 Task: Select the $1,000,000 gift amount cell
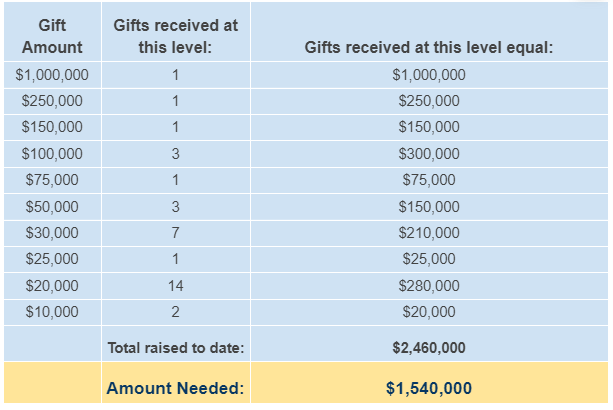click(x=52, y=75)
